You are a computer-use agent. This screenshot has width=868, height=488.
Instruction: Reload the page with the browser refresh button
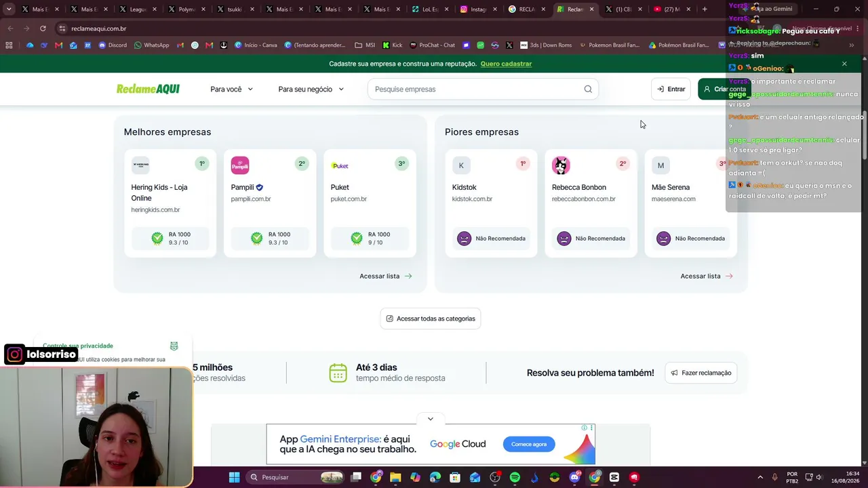[43, 28]
